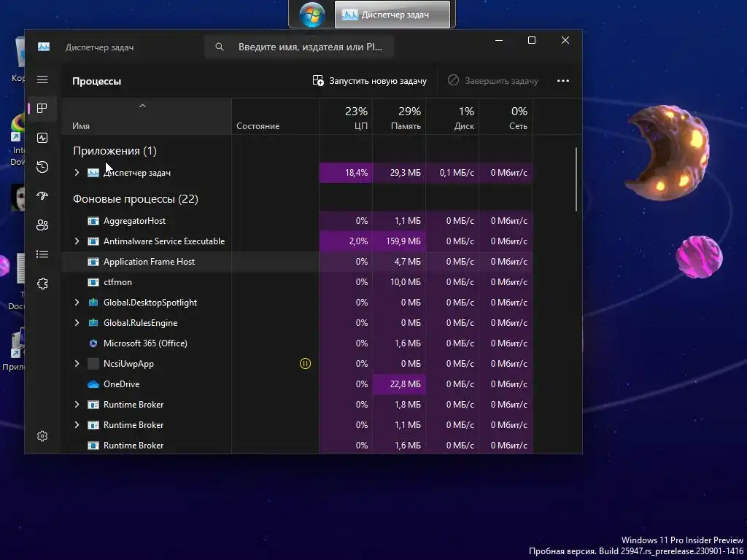The image size is (747, 560).
Task: Click the 159,9 МБ memory cell
Action: 399,241
